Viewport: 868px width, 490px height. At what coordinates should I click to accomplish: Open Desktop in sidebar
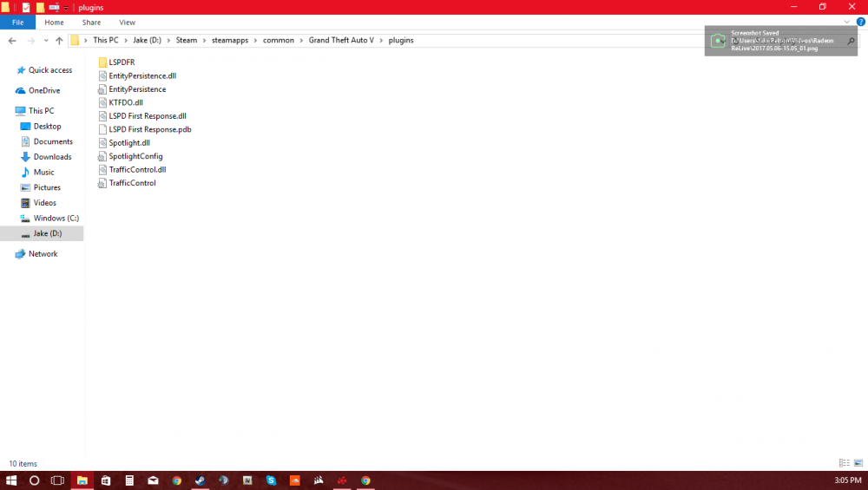coord(42,127)
